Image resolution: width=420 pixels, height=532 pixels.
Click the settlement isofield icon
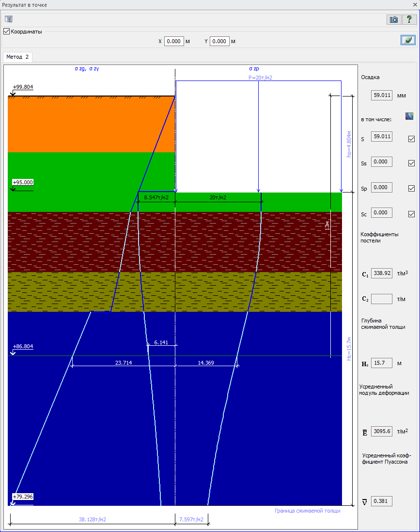[x=409, y=116]
